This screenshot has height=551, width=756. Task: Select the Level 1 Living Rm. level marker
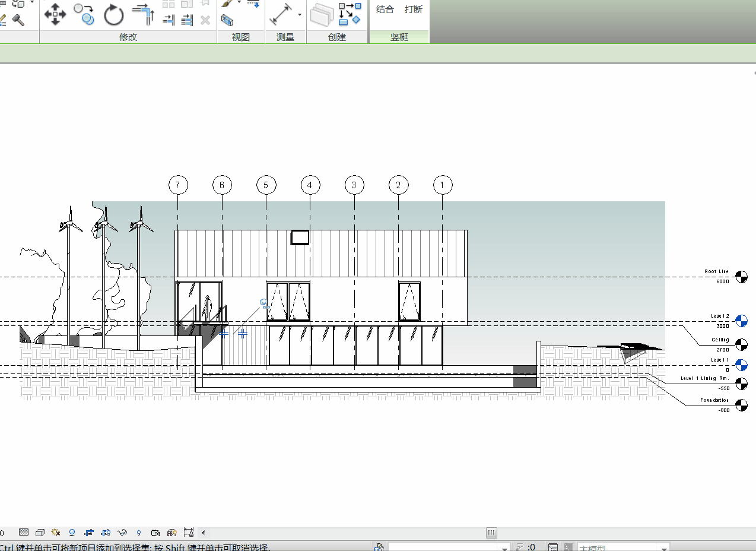pos(741,383)
